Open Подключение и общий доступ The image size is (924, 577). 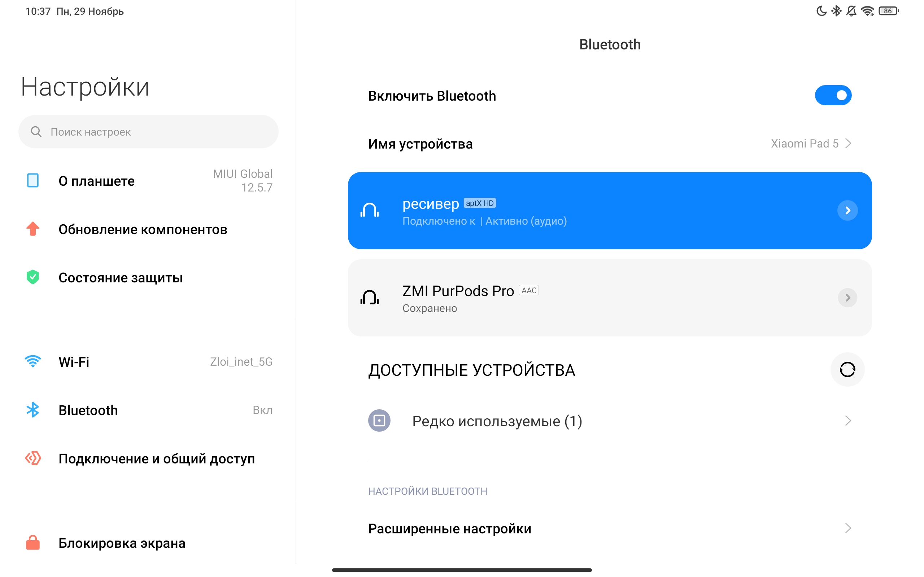pyautogui.click(x=157, y=458)
